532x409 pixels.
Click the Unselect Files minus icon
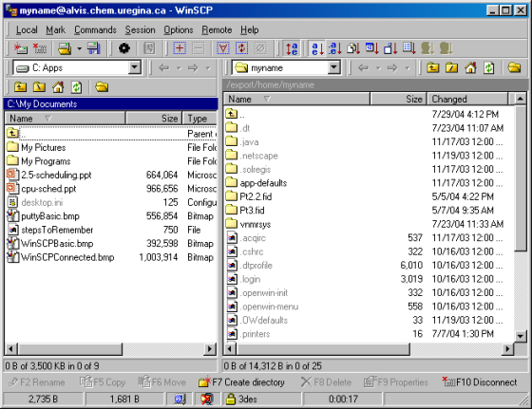199,48
